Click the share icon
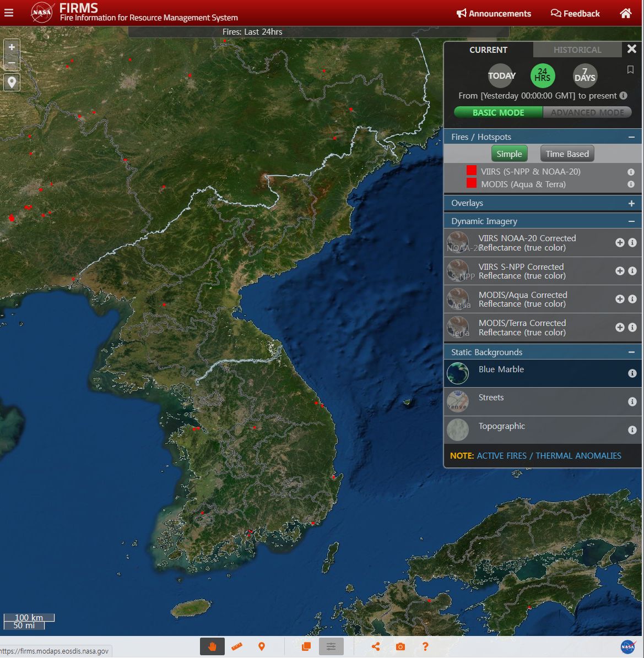Viewport: 644px width, 658px height. pyautogui.click(x=375, y=646)
